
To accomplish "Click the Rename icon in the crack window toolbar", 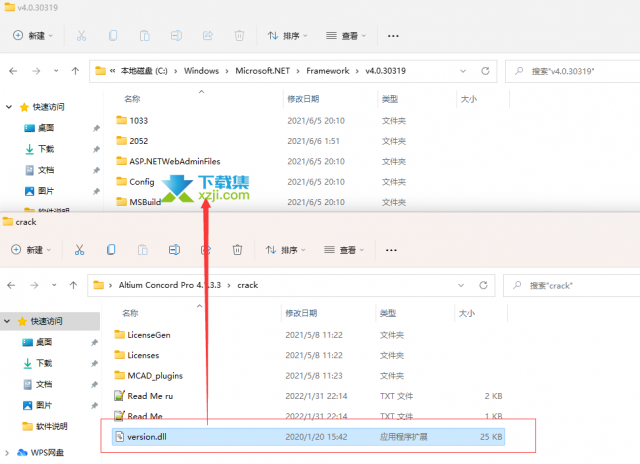I will pyautogui.click(x=174, y=249).
